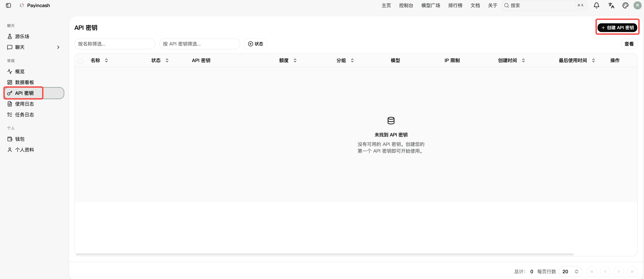Click the Playground flask icon
Screen dimensions: 644x279
[x=10, y=36]
